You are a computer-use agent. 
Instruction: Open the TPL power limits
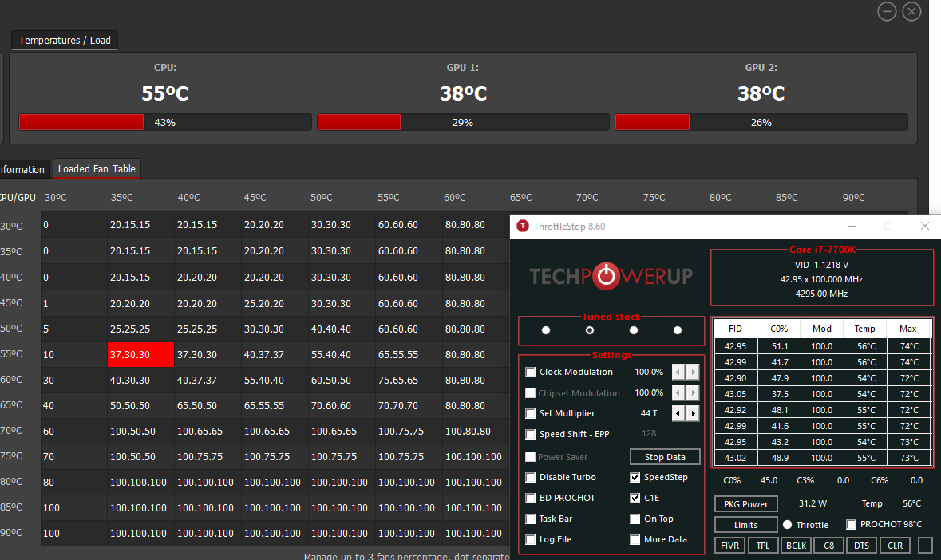pyautogui.click(x=763, y=546)
